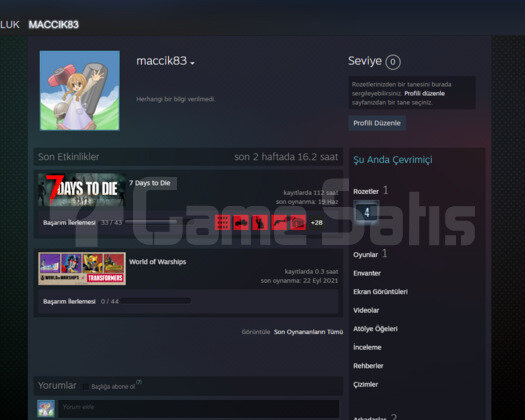Image resolution: width=525 pixels, height=420 pixels.
Task: Click 'Herhangi bir bilgi verilmedi.' text
Action: pos(175,99)
